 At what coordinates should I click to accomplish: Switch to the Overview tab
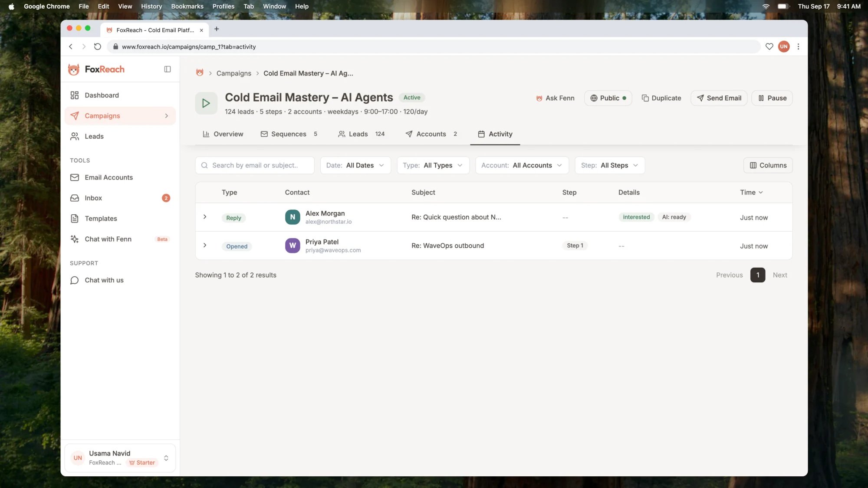point(223,134)
